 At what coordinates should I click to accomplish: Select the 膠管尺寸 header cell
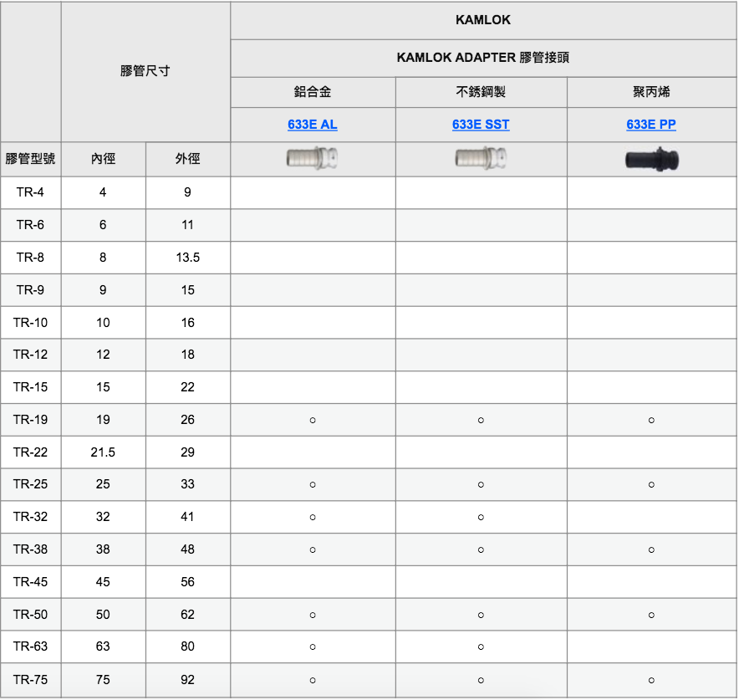point(145,71)
